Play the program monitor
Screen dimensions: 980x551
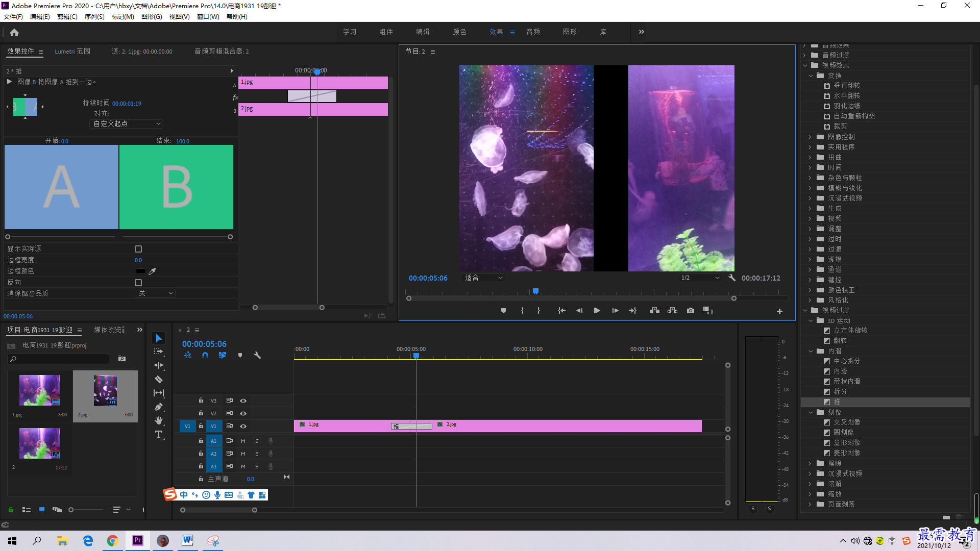pos(597,311)
